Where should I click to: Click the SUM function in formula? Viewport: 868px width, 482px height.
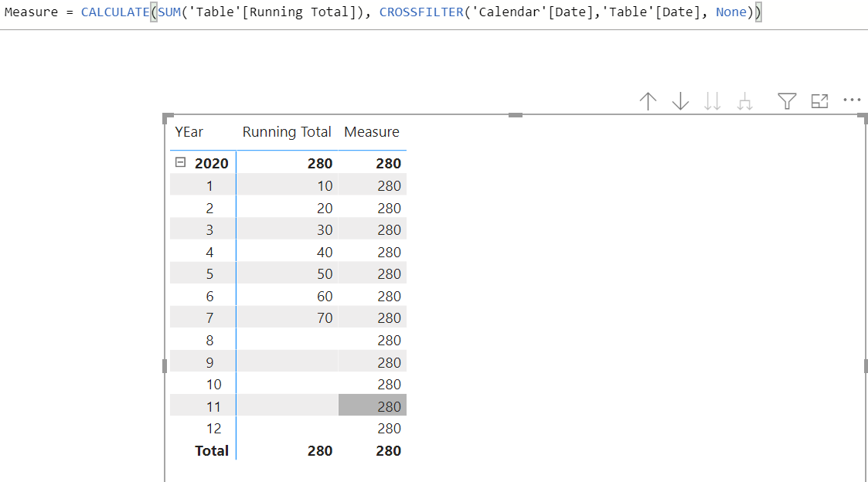(169, 12)
